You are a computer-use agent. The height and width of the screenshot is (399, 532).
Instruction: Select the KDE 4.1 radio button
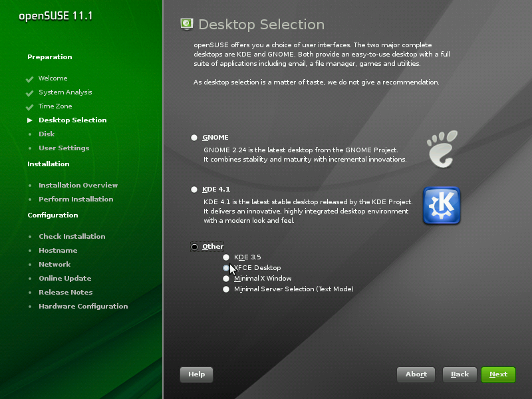click(194, 190)
